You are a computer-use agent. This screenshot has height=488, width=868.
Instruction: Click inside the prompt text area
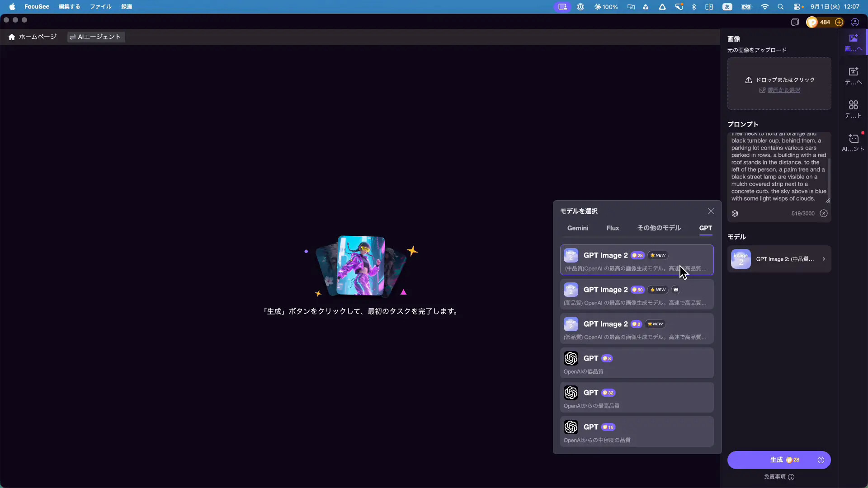click(778, 167)
